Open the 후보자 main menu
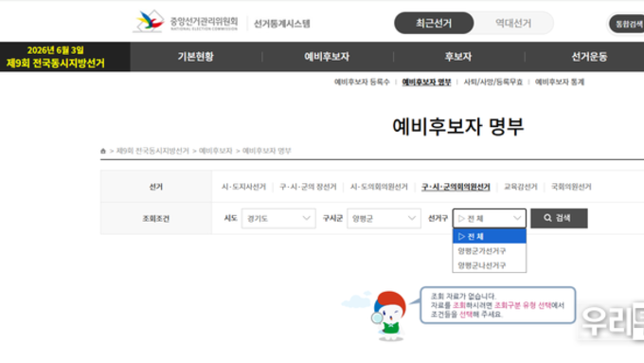This screenshot has height=363, width=644. click(x=458, y=56)
